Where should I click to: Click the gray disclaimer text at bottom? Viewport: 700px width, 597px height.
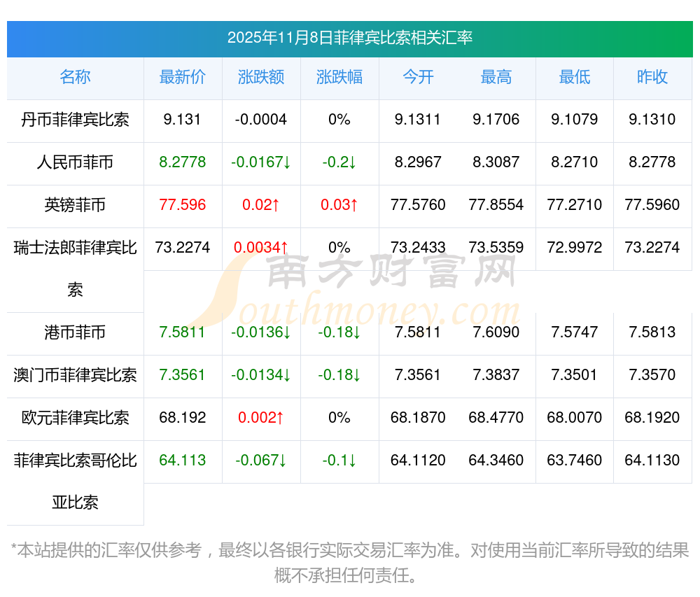click(350, 562)
